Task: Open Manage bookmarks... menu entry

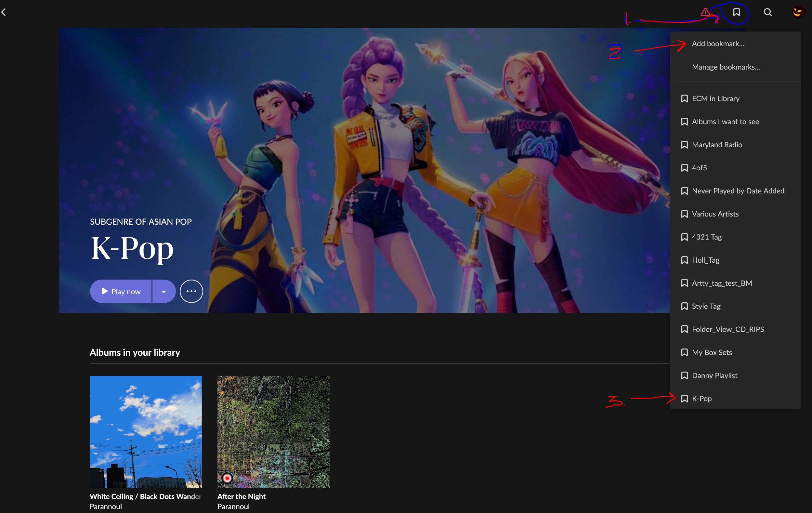Action: tap(726, 67)
